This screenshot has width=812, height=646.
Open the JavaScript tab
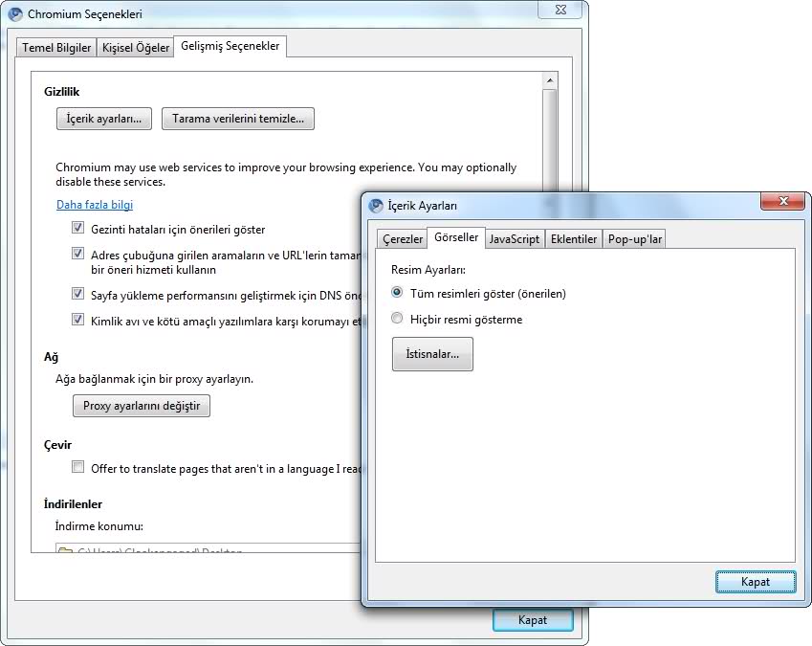click(x=515, y=239)
